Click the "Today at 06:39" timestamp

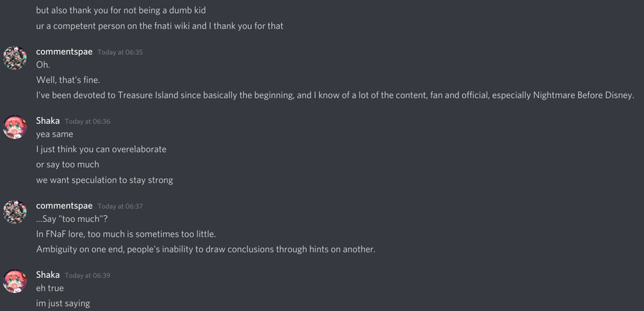[x=87, y=275]
